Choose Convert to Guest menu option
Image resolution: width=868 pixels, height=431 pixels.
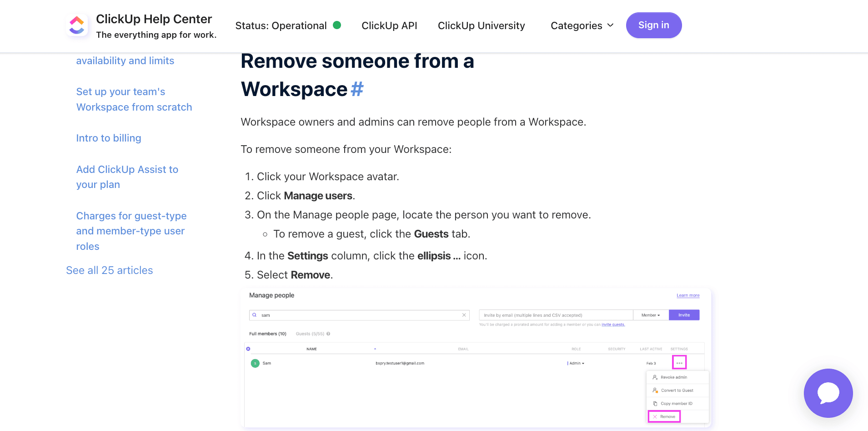pos(677,390)
